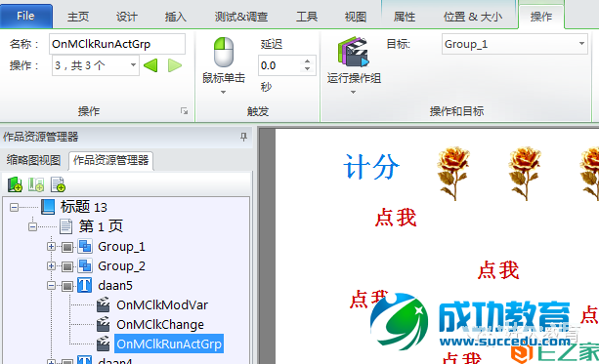The width and height of the screenshot is (599, 364).
Task: Click the OnMClkModVar action icon
Action: click(x=104, y=304)
